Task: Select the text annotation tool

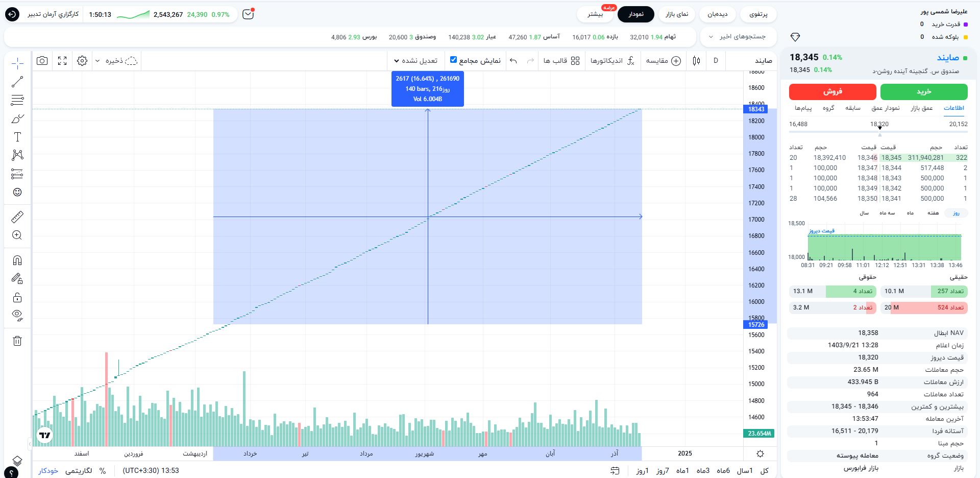Action: click(x=17, y=137)
